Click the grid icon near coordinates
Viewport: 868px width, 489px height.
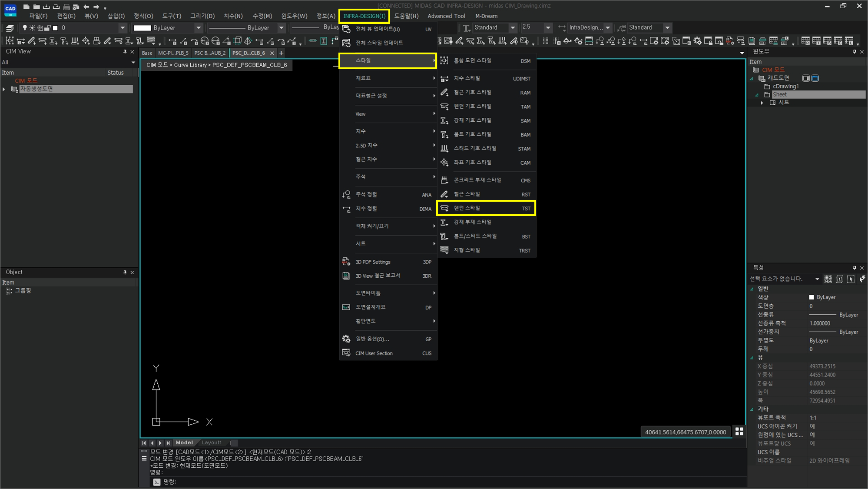pos(739,431)
